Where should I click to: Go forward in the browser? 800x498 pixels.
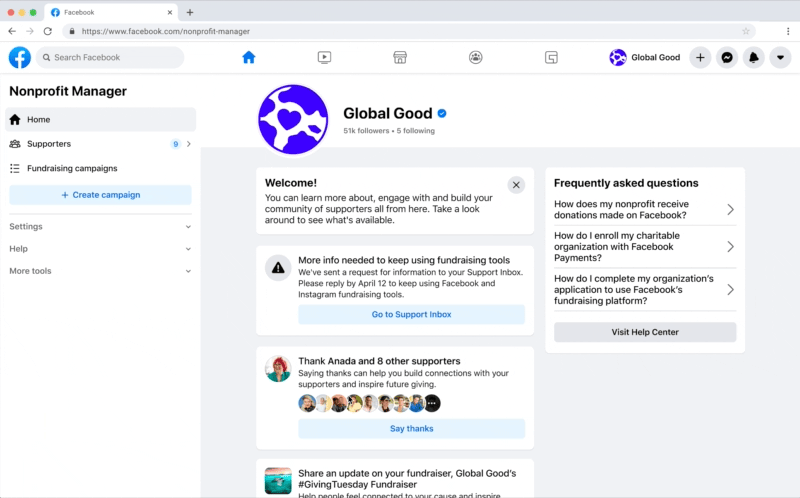pos(30,31)
